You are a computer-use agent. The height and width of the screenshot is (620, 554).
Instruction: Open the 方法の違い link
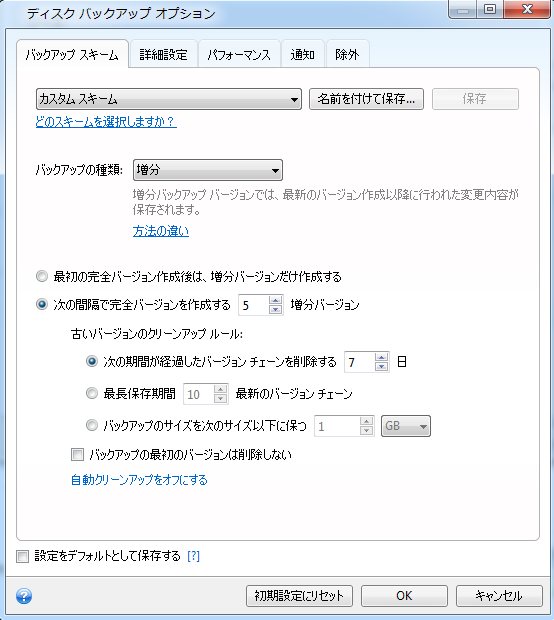161,231
